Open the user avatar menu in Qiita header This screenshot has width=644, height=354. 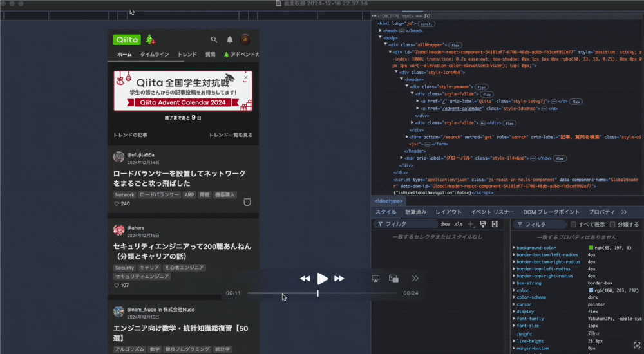pyautogui.click(x=245, y=40)
